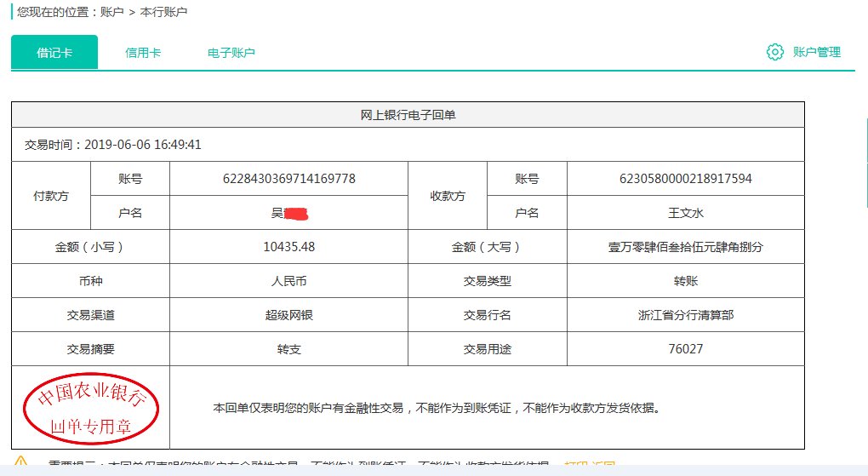Image resolution: width=868 pixels, height=476 pixels.
Task: Click bank name 浙江省分行清算部
Action: tap(685, 315)
